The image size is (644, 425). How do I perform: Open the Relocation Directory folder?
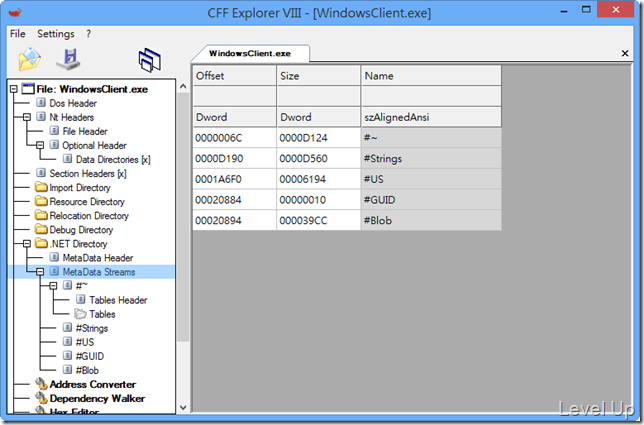[89, 216]
